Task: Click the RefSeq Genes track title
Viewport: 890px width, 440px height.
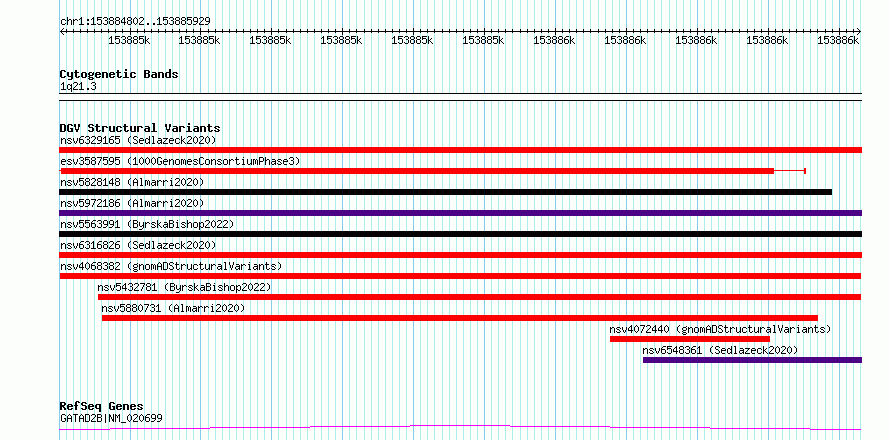Action: tap(102, 406)
